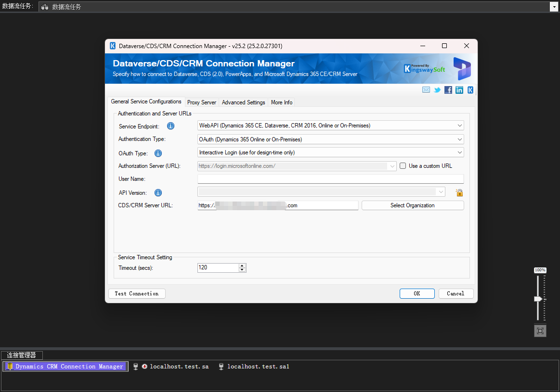Click the Test Connection button

pos(137,293)
